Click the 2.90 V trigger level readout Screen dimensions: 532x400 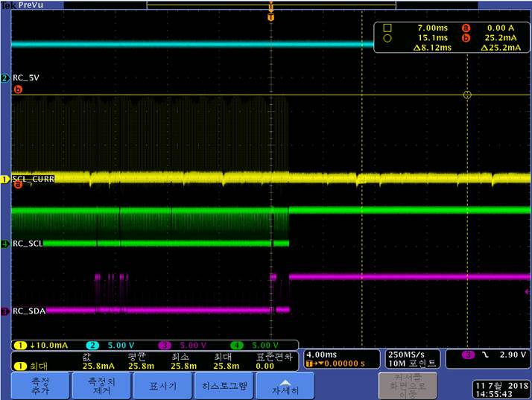[513, 355]
